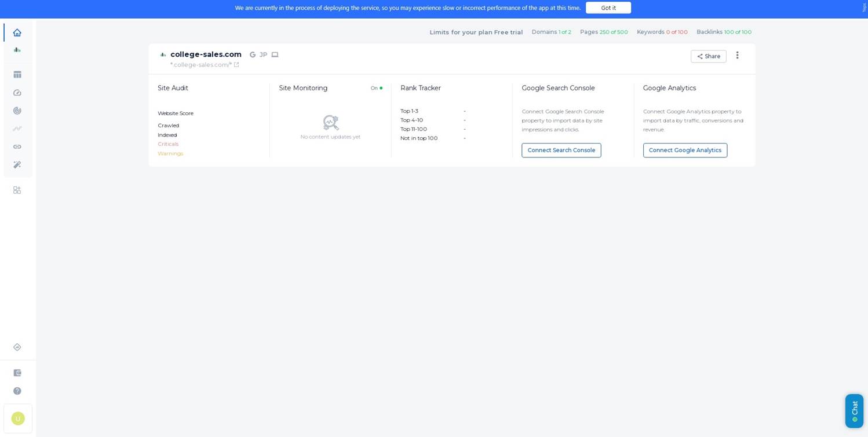
Task: Open the three-dot project options menu
Action: pyautogui.click(x=737, y=56)
